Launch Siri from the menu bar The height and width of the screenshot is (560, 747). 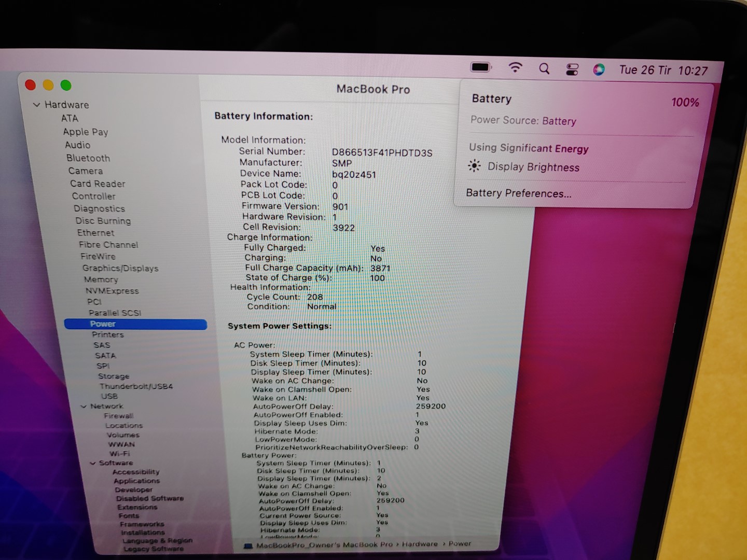pyautogui.click(x=599, y=69)
